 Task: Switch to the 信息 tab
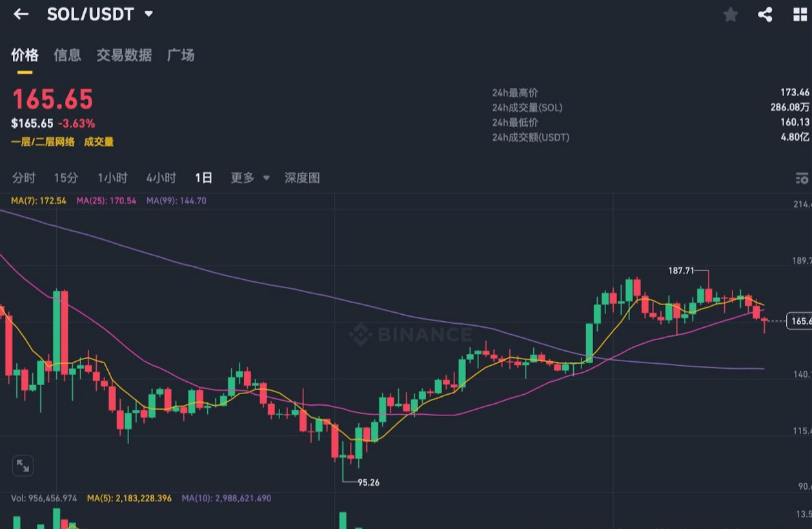coord(68,55)
